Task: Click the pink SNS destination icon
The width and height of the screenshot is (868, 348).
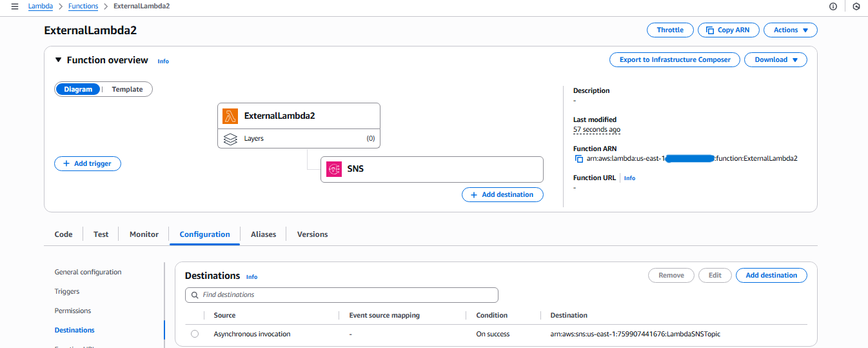Action: coord(334,169)
